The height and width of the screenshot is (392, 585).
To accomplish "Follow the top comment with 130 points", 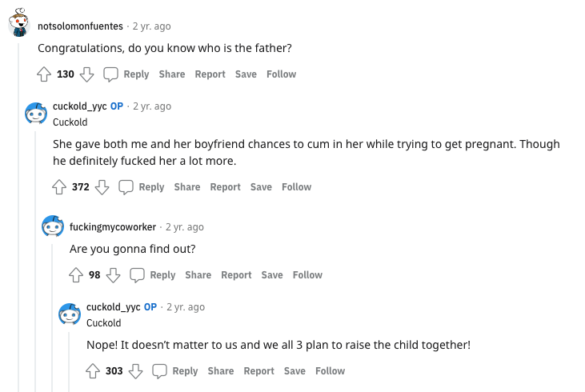I will [x=281, y=74].
